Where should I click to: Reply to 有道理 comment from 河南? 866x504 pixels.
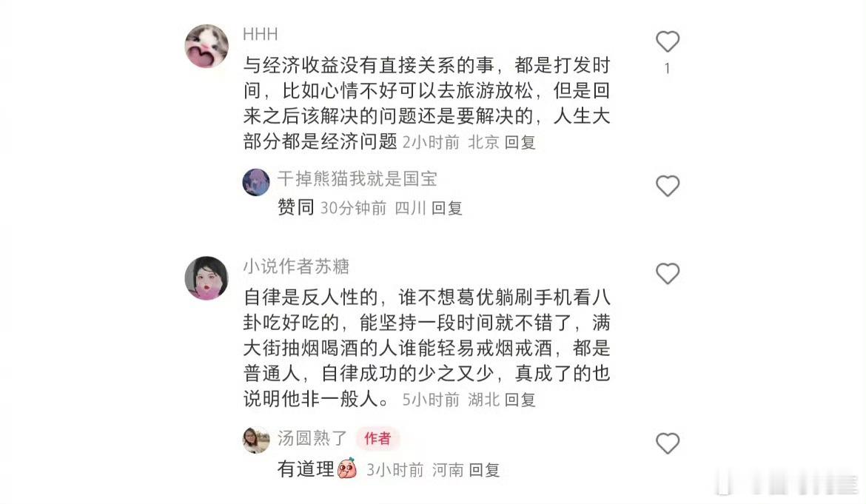(484, 471)
